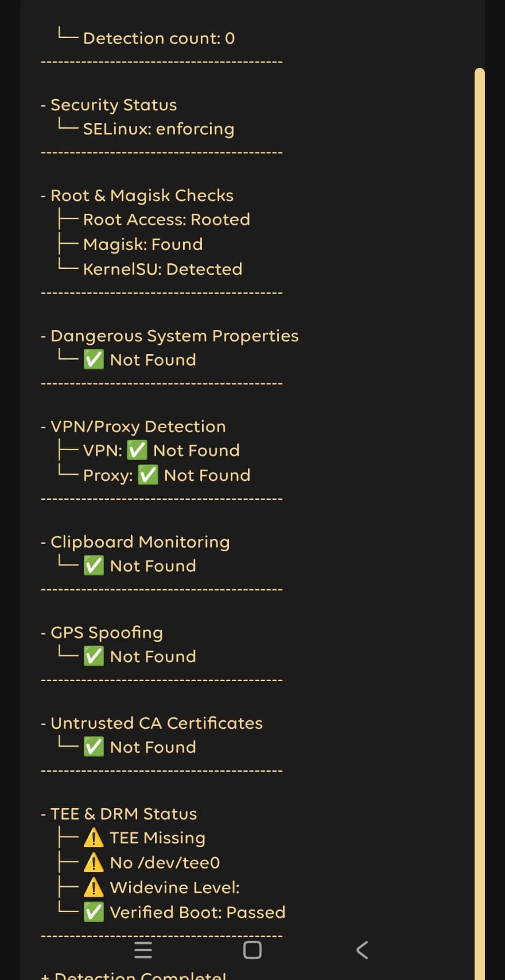The width and height of the screenshot is (505, 980).
Task: Tap green check beside Proxy status
Action: (x=148, y=475)
